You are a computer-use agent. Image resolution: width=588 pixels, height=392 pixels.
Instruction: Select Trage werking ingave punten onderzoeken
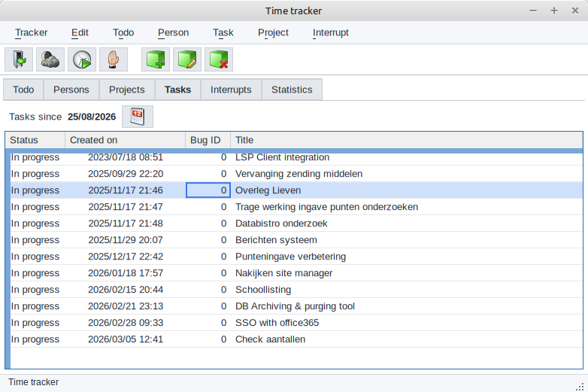[326, 207]
